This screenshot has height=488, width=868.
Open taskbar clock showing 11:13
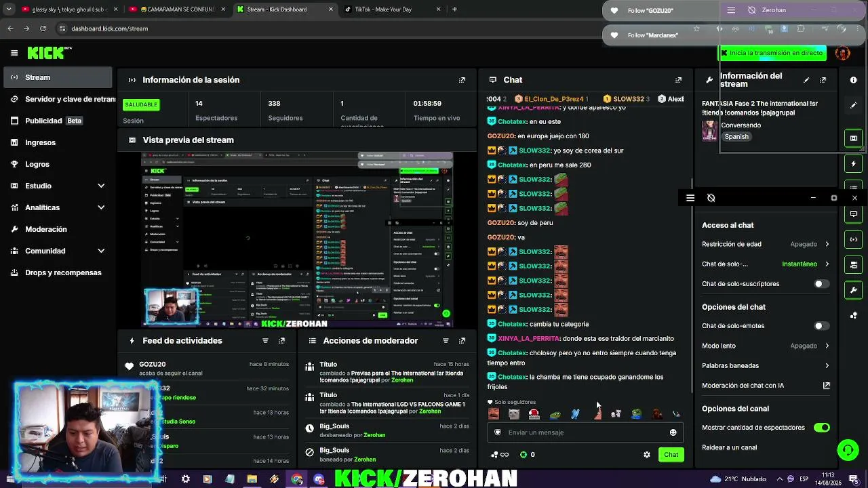click(x=829, y=479)
